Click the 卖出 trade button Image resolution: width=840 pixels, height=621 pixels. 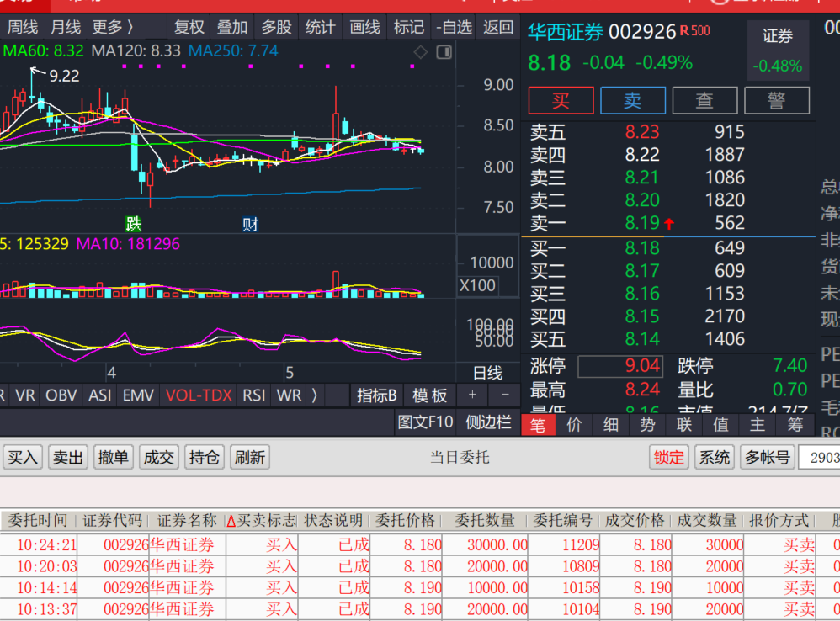[x=68, y=457]
